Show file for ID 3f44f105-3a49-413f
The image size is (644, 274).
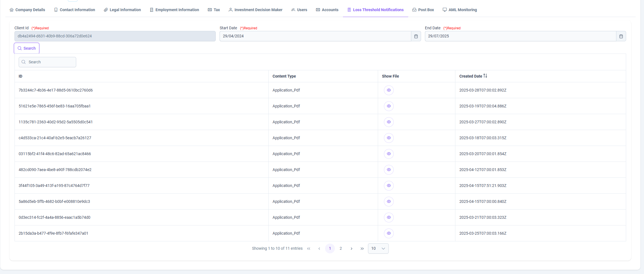point(389,186)
